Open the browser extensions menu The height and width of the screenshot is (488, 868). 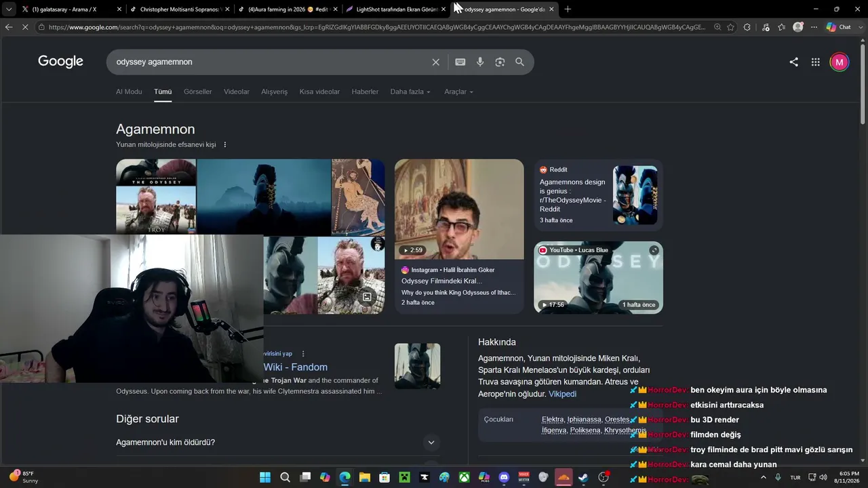747,27
